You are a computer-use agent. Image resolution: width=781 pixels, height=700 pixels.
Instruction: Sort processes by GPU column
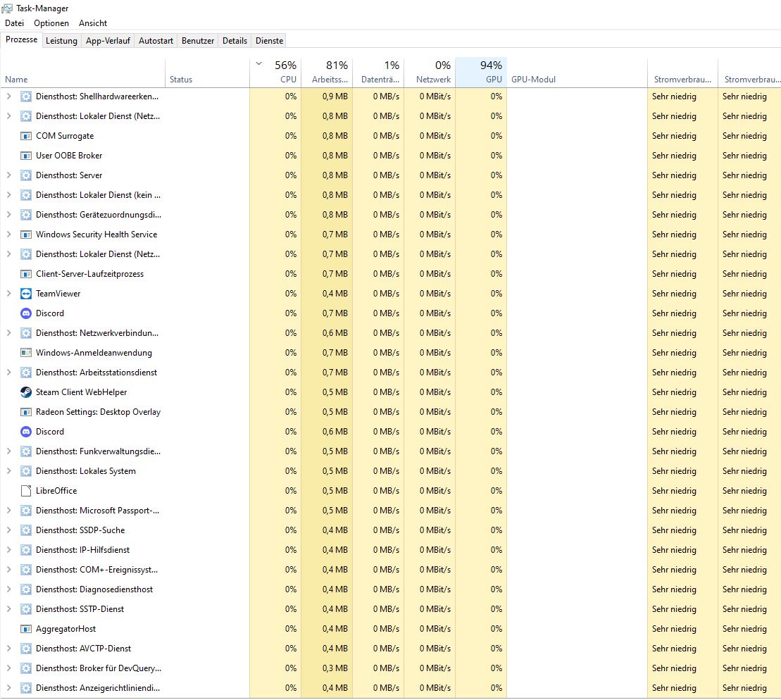point(481,73)
